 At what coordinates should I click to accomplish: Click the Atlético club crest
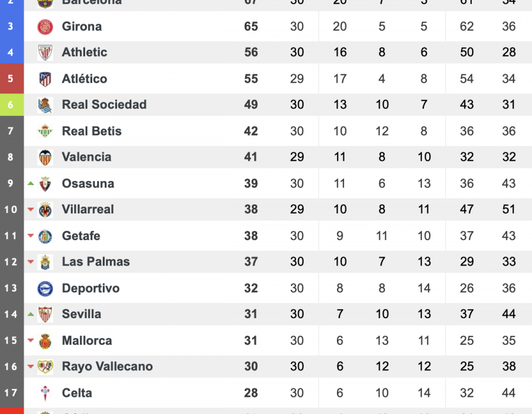click(45, 79)
